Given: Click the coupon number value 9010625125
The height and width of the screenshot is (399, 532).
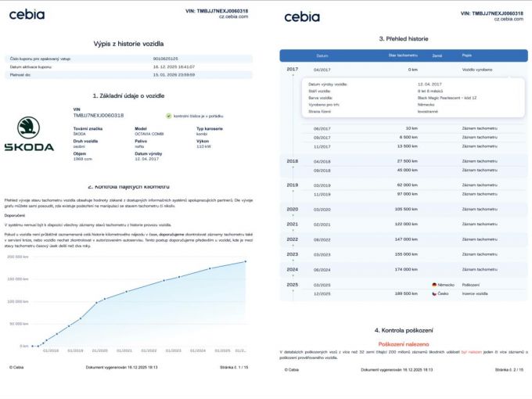Looking at the screenshot, I should click(x=165, y=59).
